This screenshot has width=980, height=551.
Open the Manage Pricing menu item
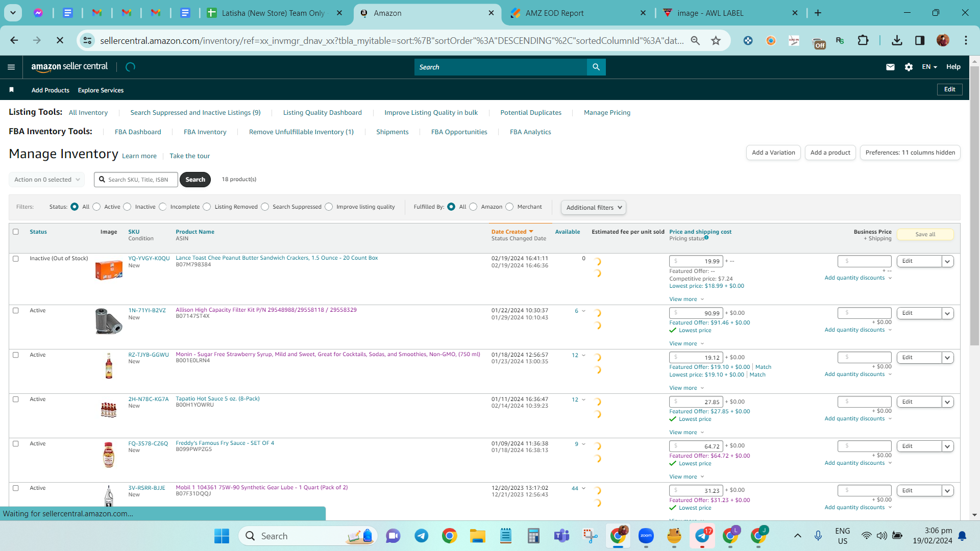click(x=607, y=112)
